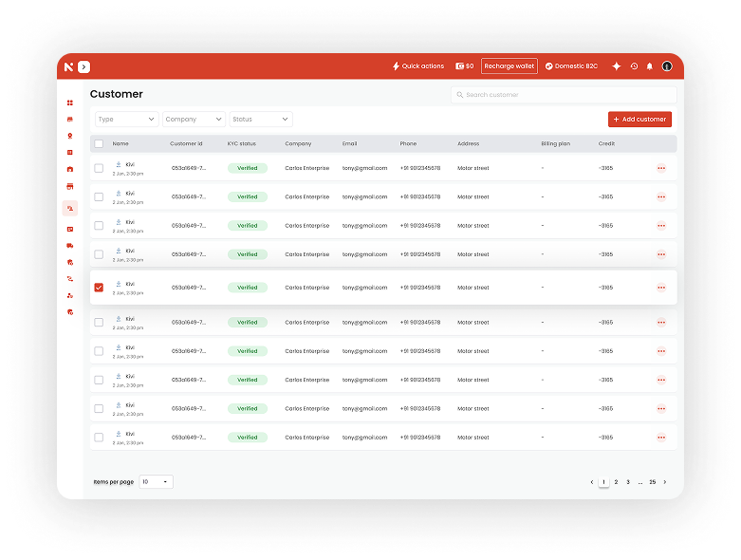Click the notification bell icon

point(650,66)
